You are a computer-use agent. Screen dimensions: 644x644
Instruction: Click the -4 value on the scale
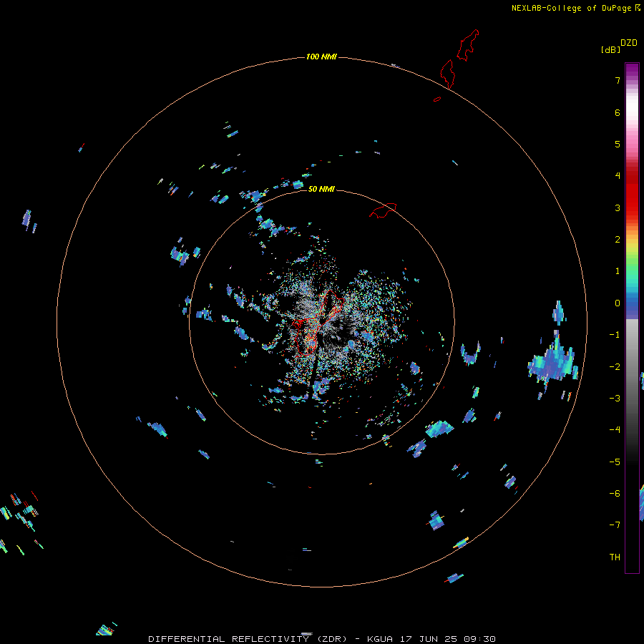[x=615, y=430]
